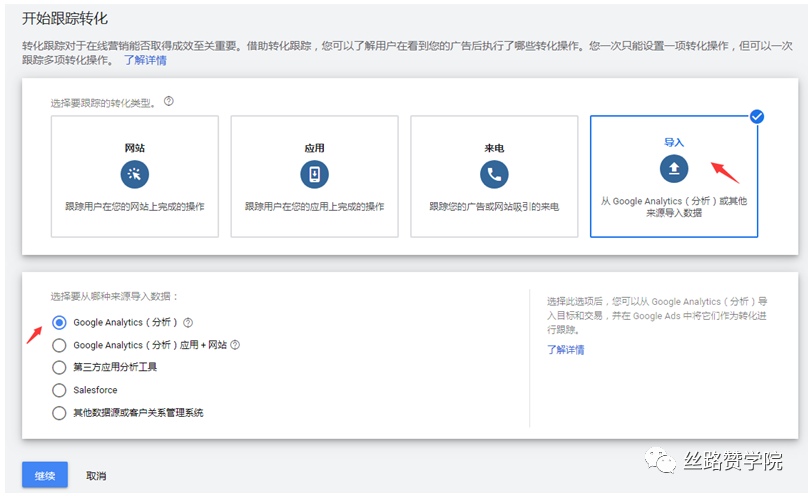Select the Salesforce radio button
Viewport: 808px width, 496px height.
tap(59, 390)
